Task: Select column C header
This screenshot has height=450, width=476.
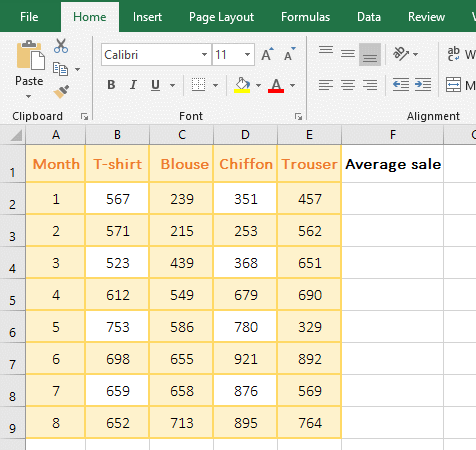Action: [x=182, y=135]
